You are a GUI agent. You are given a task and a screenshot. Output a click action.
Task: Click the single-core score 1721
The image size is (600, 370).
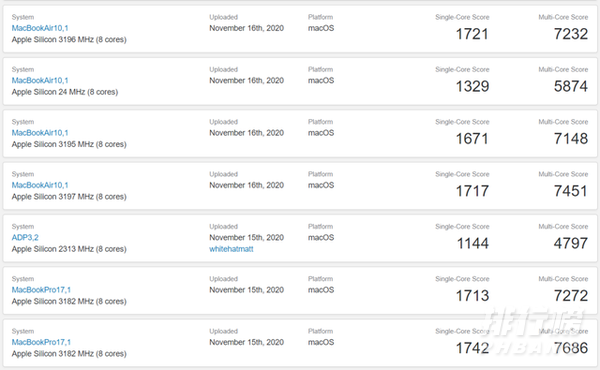tap(472, 34)
